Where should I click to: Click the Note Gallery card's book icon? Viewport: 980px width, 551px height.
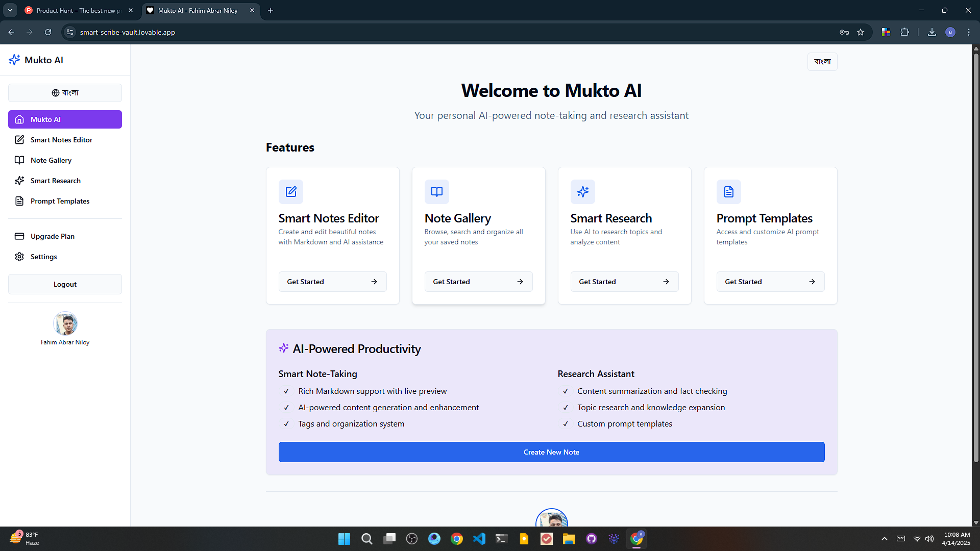(x=437, y=192)
